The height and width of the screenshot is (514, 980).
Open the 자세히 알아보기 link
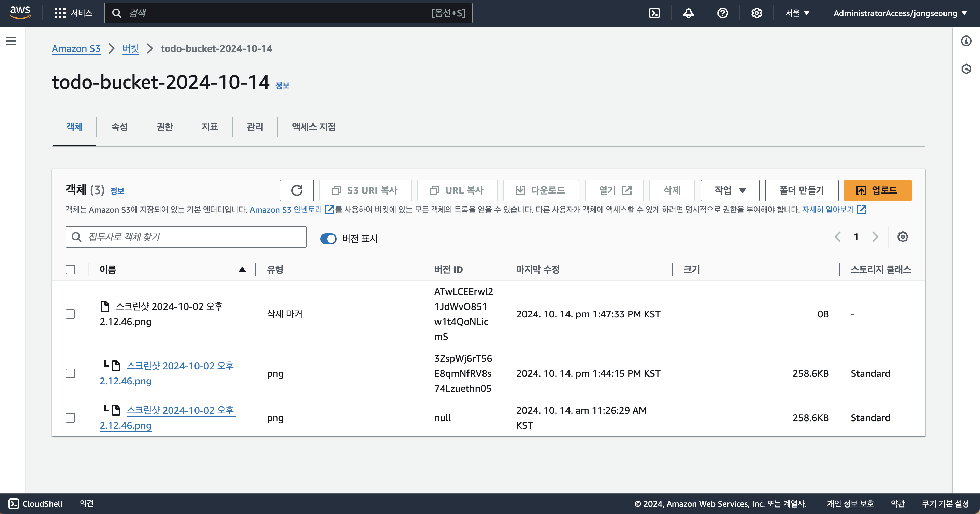click(828, 210)
